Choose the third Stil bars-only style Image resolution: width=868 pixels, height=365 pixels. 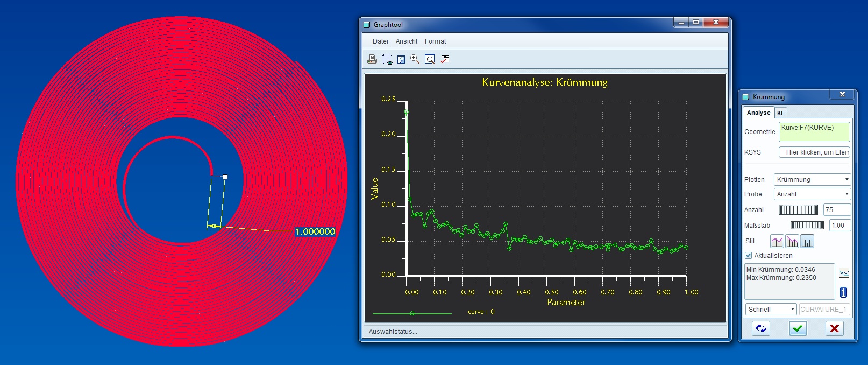[x=807, y=241]
